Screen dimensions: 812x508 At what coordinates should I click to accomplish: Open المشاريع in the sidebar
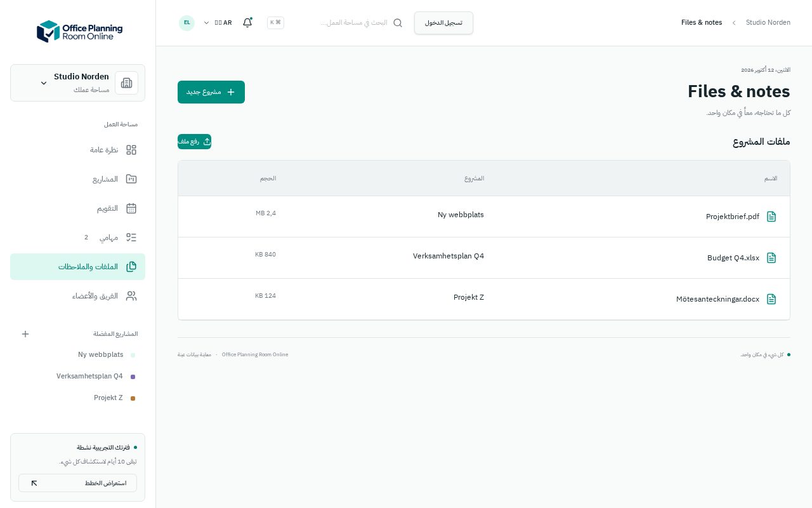coord(77,179)
